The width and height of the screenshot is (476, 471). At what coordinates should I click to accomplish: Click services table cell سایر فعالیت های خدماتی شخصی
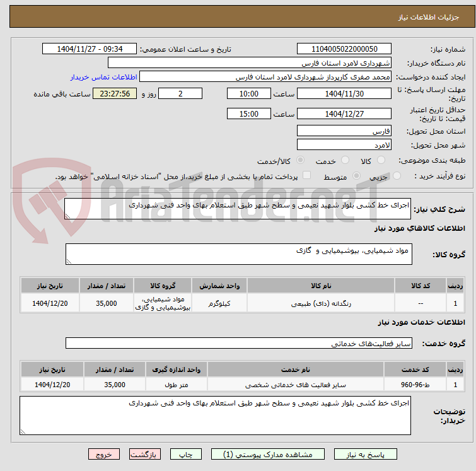296,385
